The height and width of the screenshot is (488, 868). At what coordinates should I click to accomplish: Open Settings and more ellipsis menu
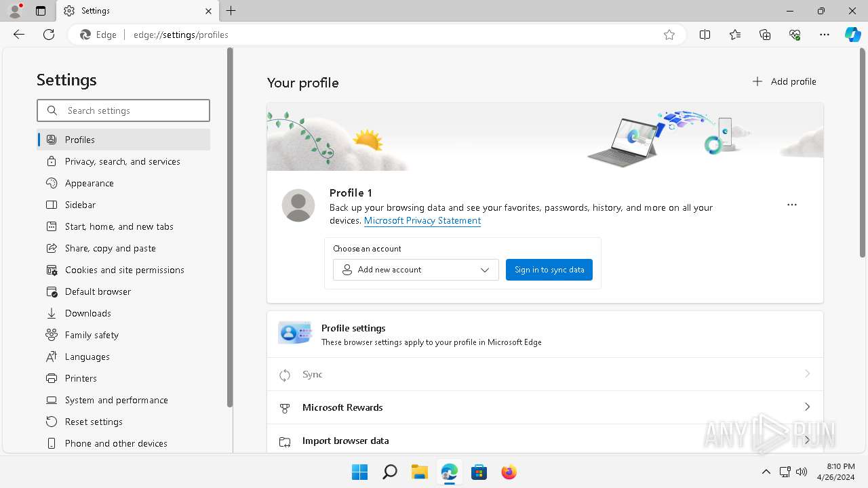coord(825,35)
